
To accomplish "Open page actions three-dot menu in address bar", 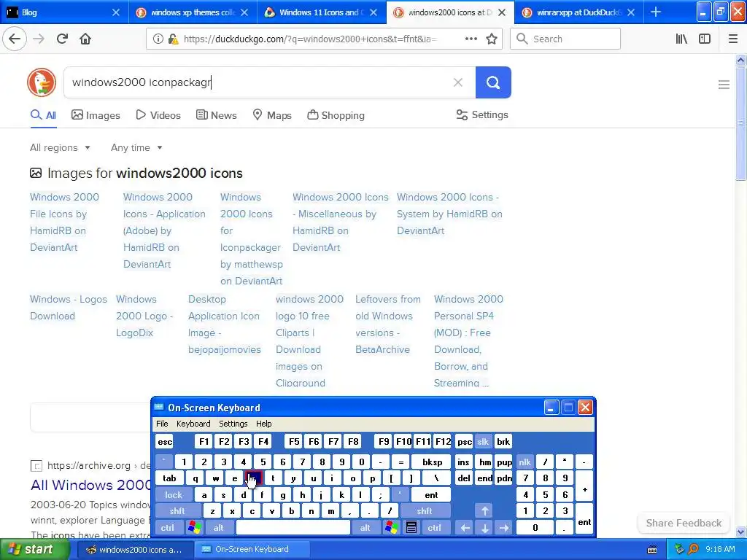I will pos(471,39).
